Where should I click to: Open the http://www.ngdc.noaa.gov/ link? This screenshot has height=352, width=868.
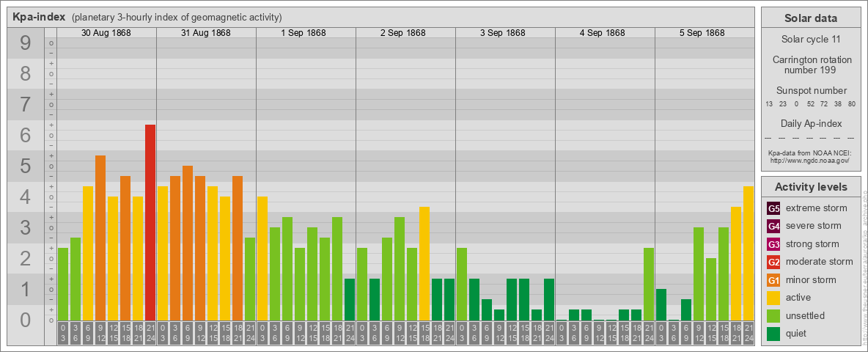click(x=811, y=160)
